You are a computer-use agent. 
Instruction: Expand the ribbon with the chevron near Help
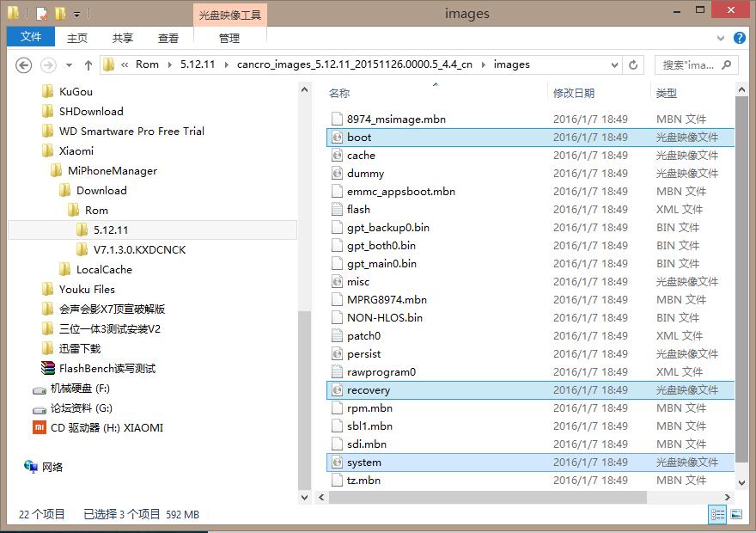(722, 38)
